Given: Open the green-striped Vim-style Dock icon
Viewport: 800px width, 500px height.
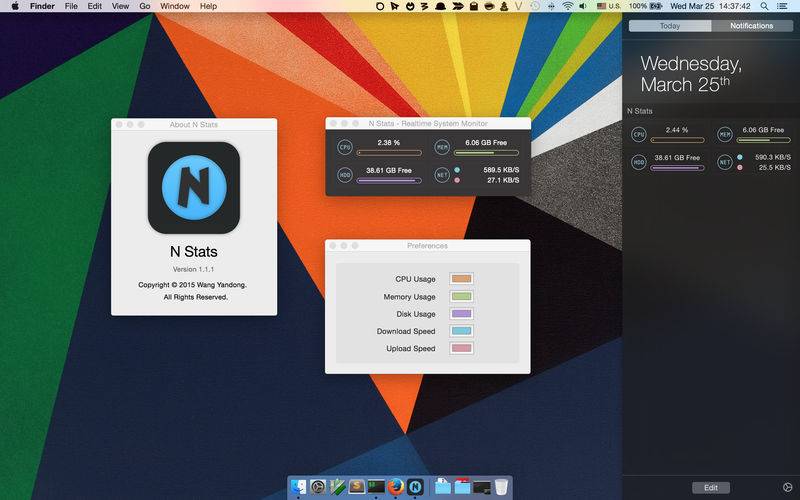Looking at the screenshot, I should 337,487.
